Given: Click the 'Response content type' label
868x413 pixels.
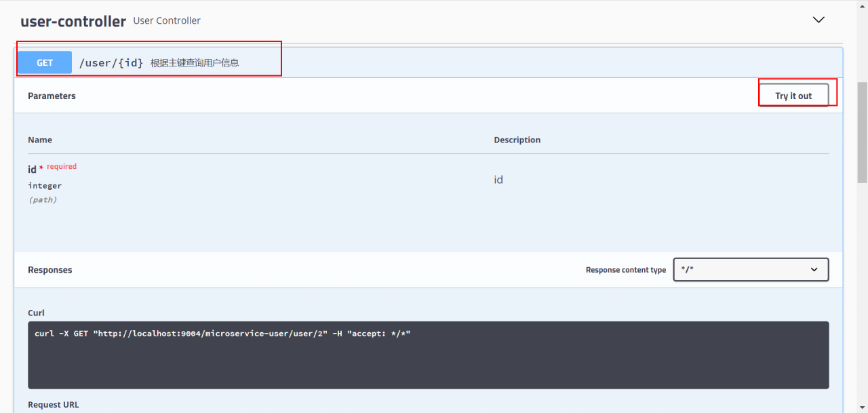Looking at the screenshot, I should 626,270.
